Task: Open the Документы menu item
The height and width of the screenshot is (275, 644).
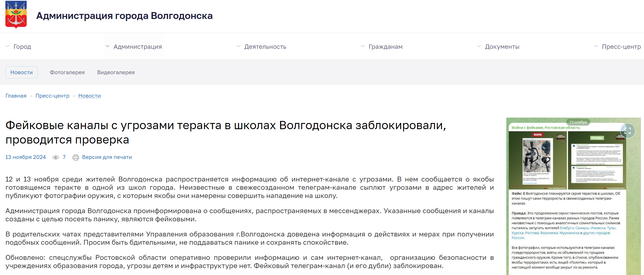Action: (x=502, y=47)
